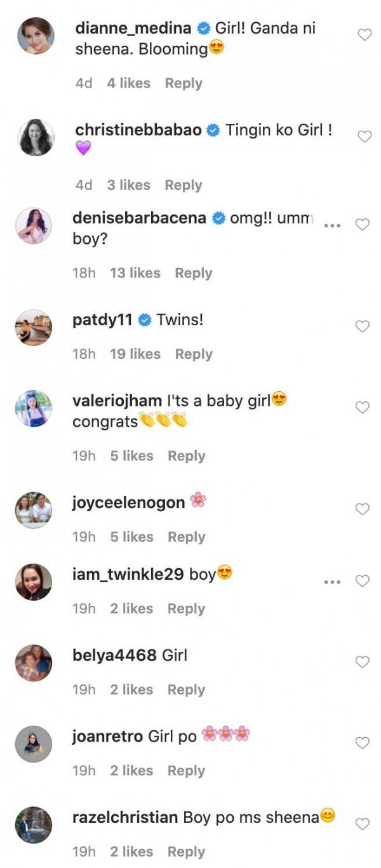Like denisebarbacena's comment heart icon
The image size is (381, 868).
pos(362,225)
